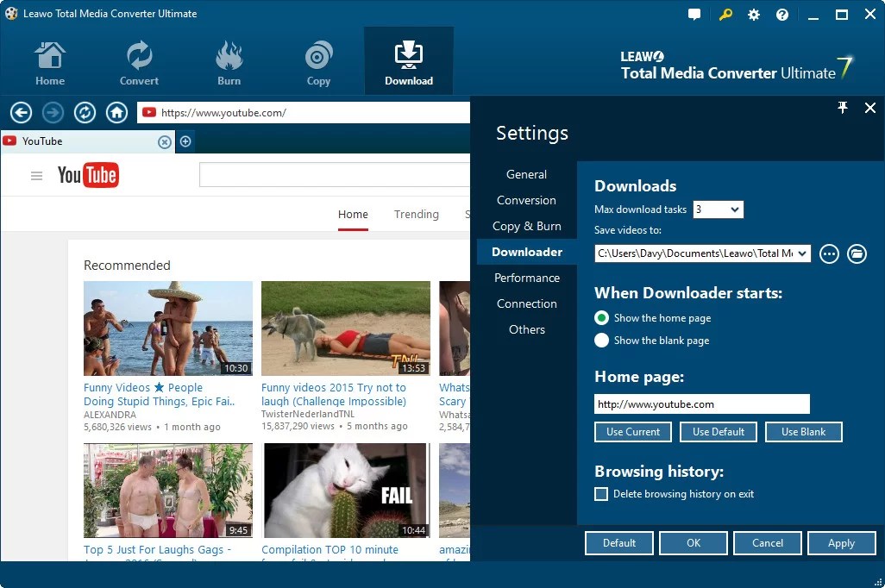Go back in the built-in browser

[21, 113]
